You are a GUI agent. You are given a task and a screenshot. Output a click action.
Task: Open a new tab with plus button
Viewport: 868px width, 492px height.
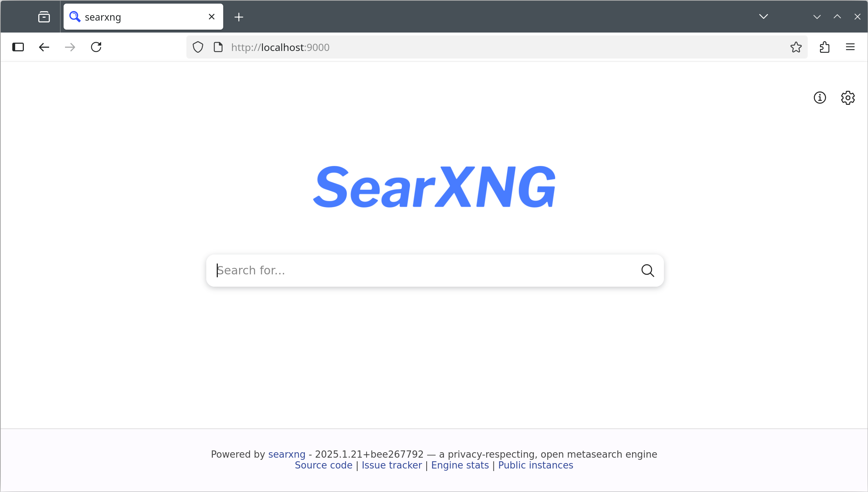239,17
